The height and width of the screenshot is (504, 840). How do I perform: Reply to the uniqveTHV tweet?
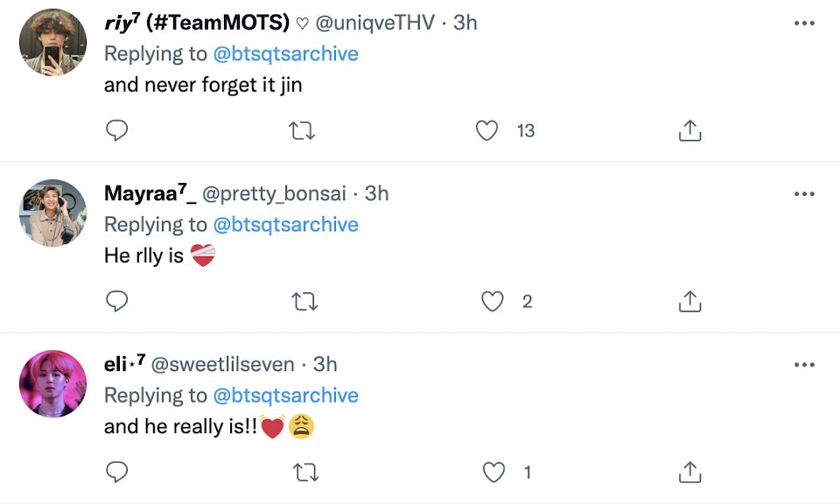[x=116, y=131]
